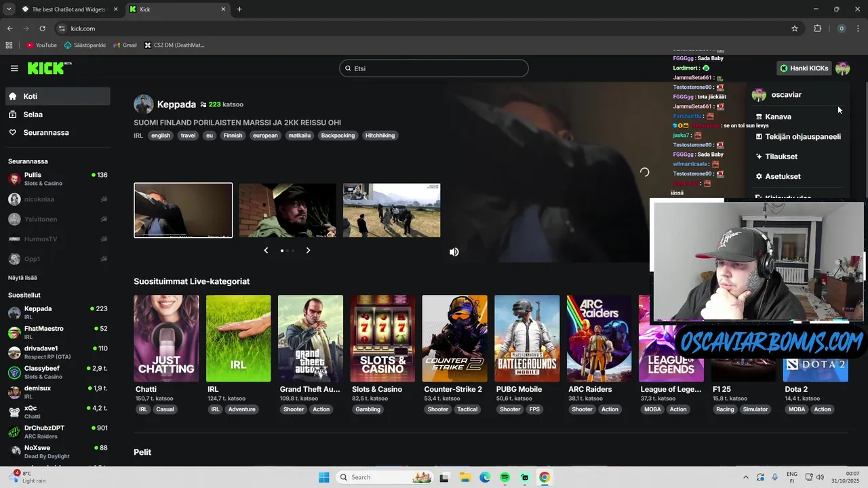The width and height of the screenshot is (868, 488).
Task: Bookmark this page with star icon
Action: click(795, 28)
